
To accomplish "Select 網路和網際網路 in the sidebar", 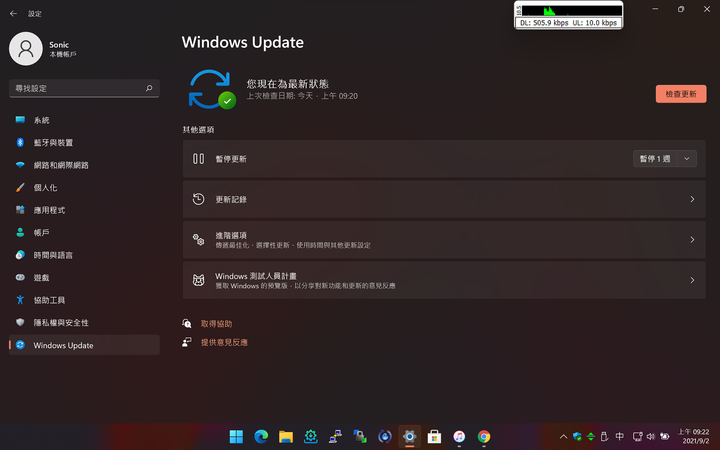I will [x=84, y=165].
